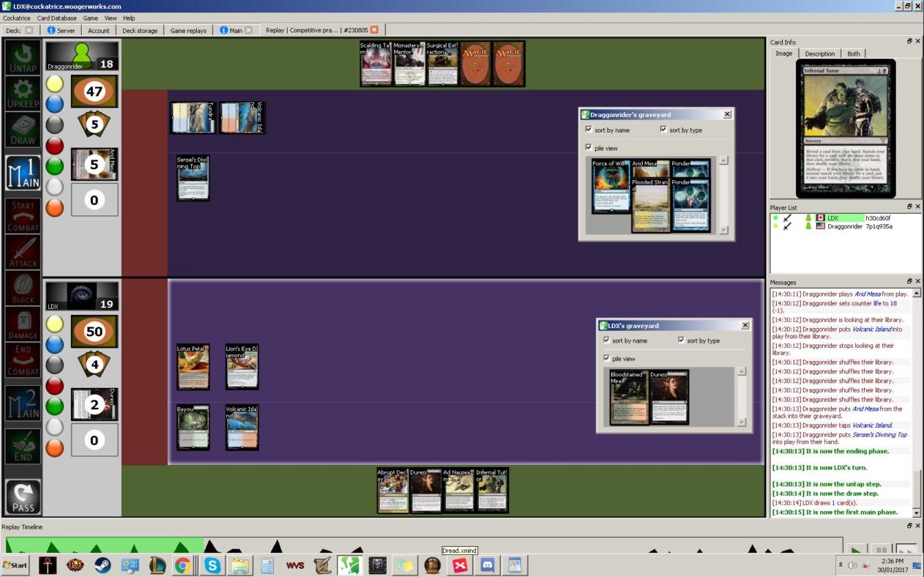Screen dimensions: 924x577
Task: Select the Both tab in Card Info
Action: click(x=854, y=53)
